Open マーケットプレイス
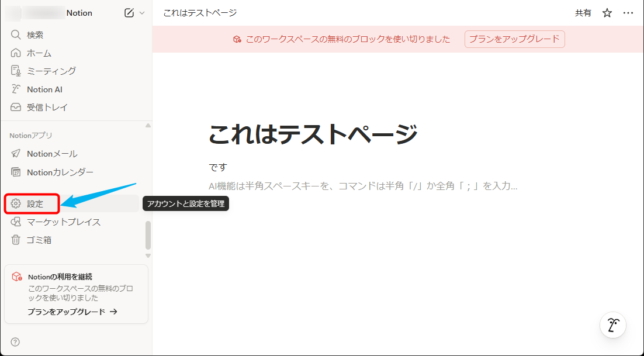Image resolution: width=644 pixels, height=356 pixels. click(x=63, y=222)
